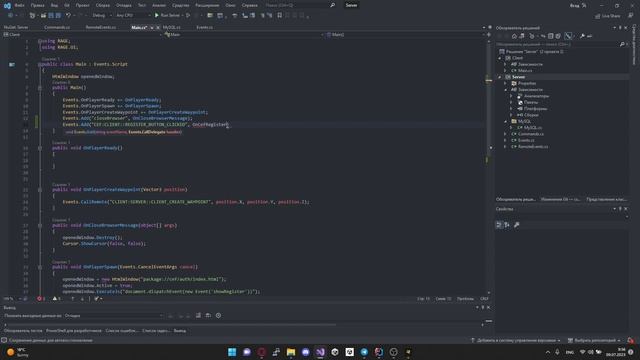Open the Расширения menu

click(207, 5)
